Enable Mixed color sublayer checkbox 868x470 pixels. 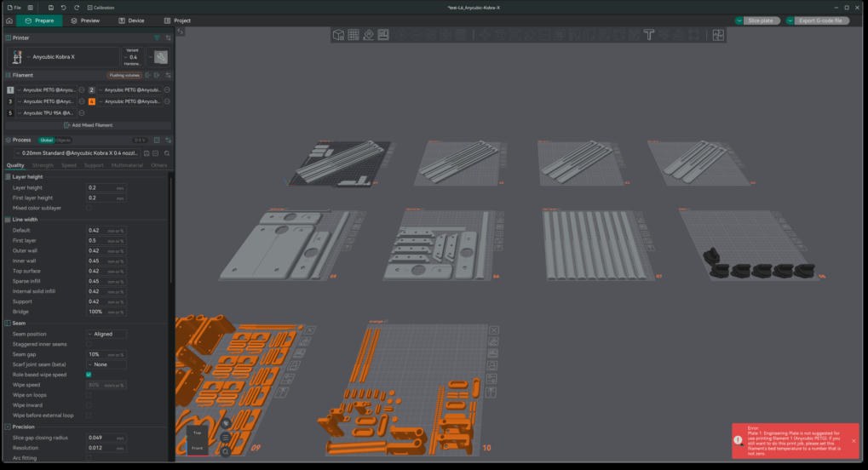[89, 208]
